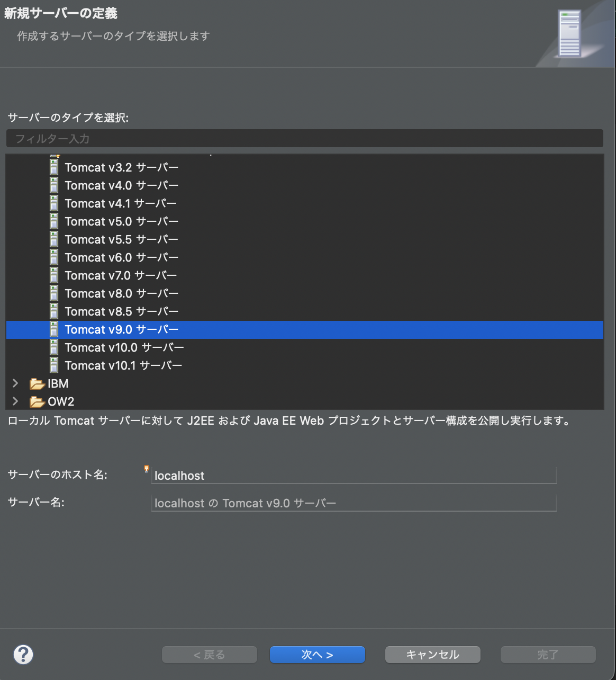Click the 次へ button

point(317,655)
